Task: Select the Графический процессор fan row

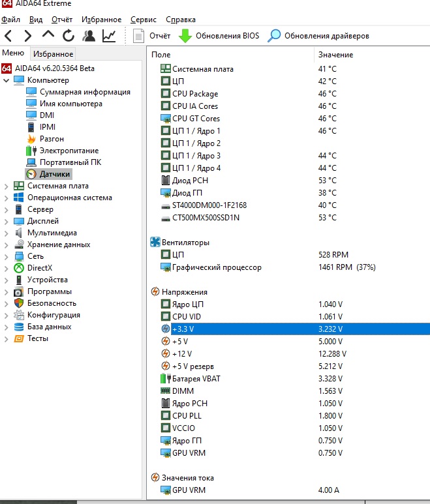Action: [288, 267]
